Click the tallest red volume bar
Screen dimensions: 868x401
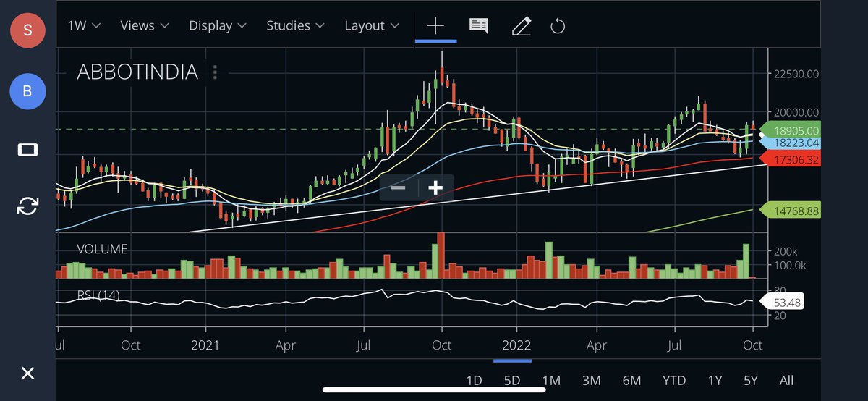[x=441, y=256]
